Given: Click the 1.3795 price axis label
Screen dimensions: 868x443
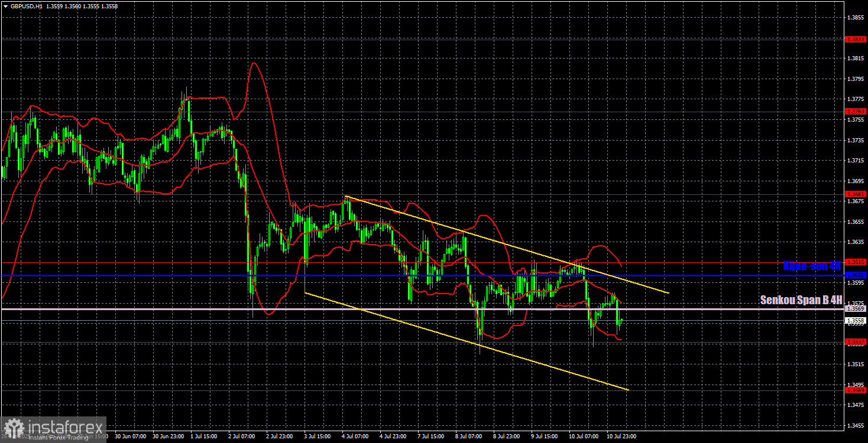Looking at the screenshot, I should point(856,79).
